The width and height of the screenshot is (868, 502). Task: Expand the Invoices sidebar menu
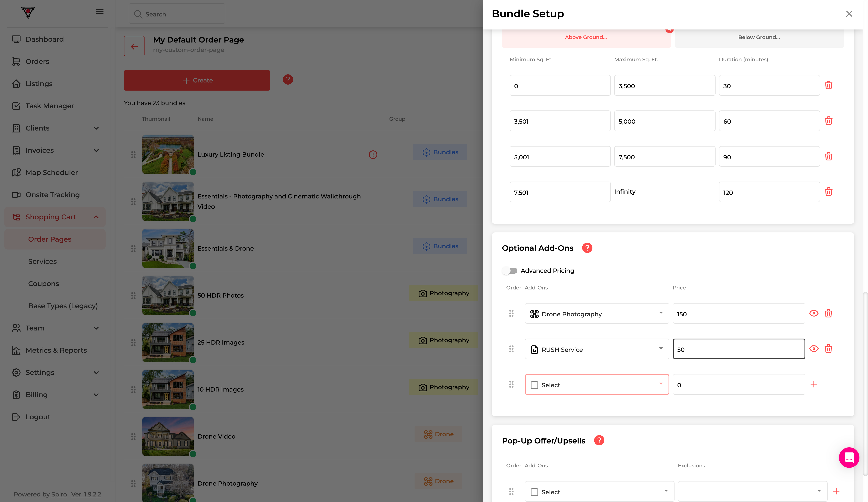55,150
